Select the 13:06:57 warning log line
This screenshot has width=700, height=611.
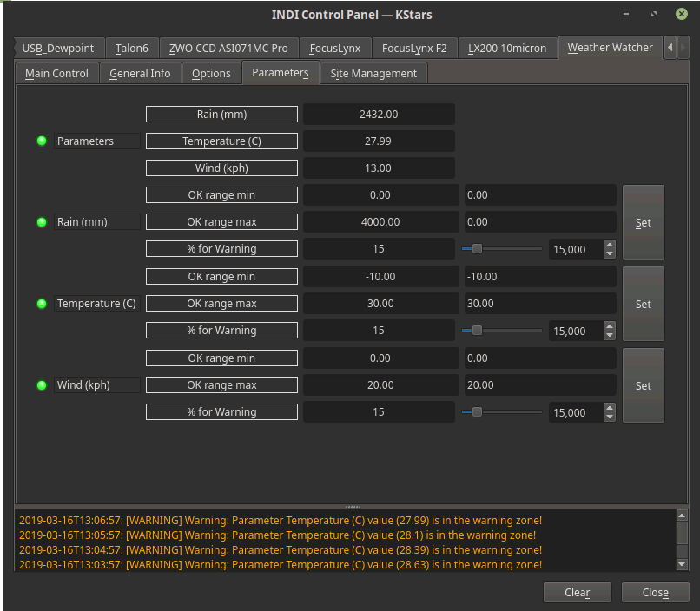[x=281, y=521]
